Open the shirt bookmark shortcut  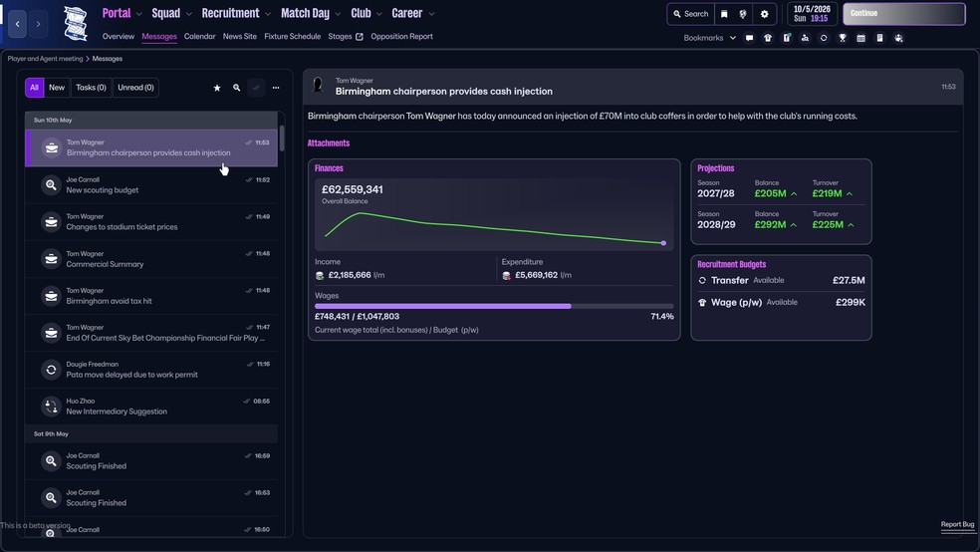coord(768,38)
